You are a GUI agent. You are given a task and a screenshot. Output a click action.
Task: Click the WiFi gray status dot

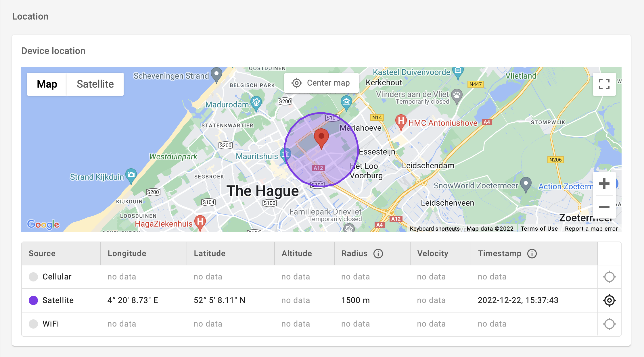(x=33, y=324)
